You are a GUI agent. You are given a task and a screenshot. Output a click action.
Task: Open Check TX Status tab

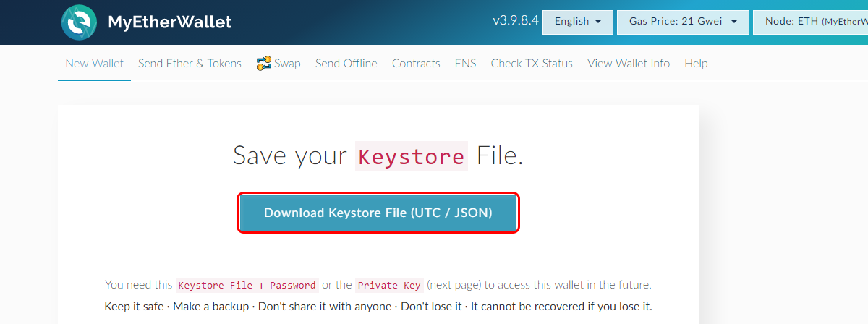tap(532, 64)
